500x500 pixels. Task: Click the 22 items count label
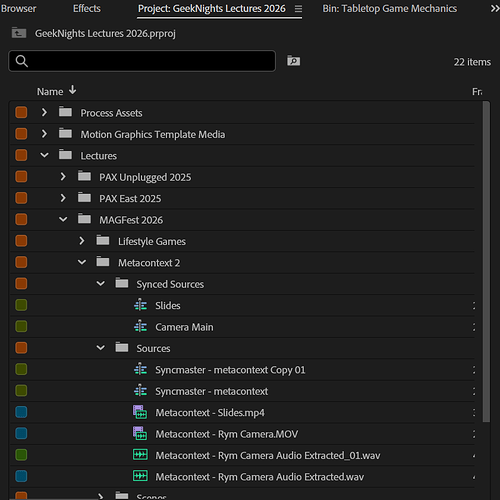472,62
